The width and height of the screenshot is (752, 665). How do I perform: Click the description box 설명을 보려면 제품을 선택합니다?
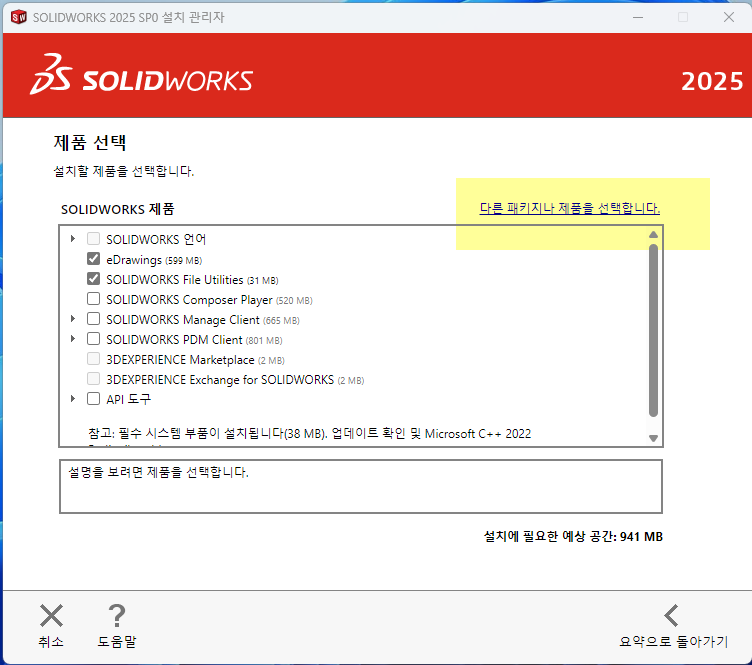pos(361,487)
